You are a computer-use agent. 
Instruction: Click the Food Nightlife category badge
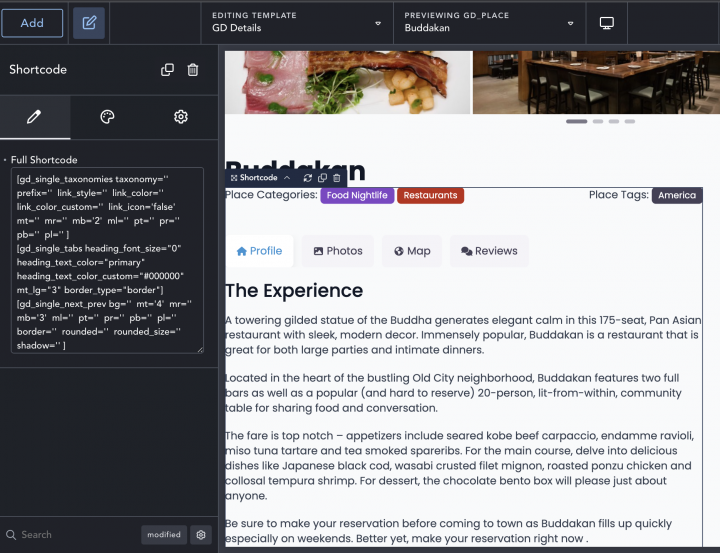357,196
